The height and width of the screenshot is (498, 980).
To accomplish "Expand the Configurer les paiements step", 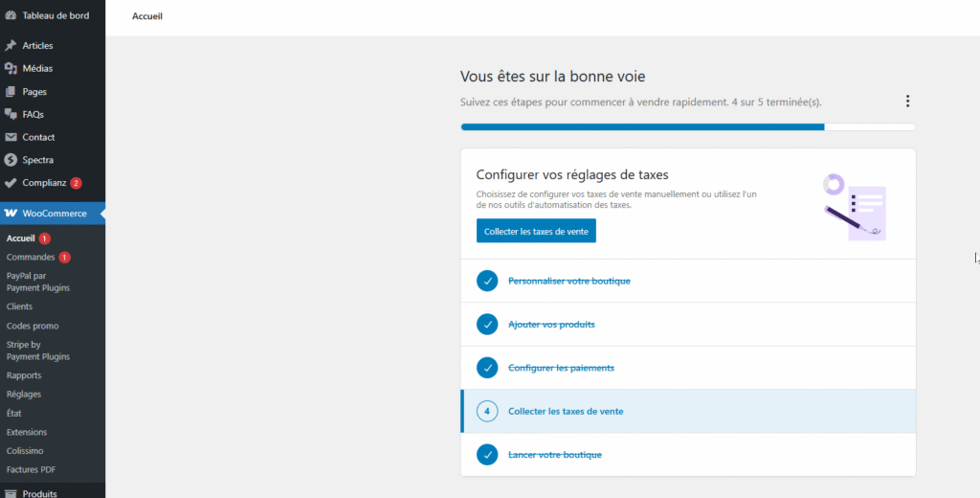I will 561,368.
